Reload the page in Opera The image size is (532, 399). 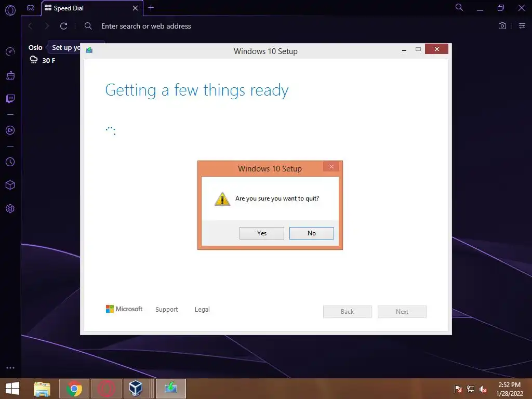click(x=63, y=26)
